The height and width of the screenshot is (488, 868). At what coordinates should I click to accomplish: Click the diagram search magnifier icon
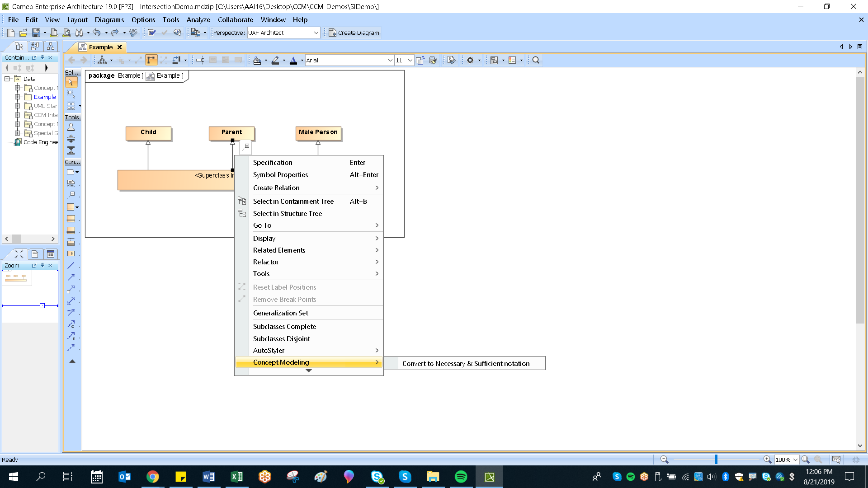pos(536,60)
